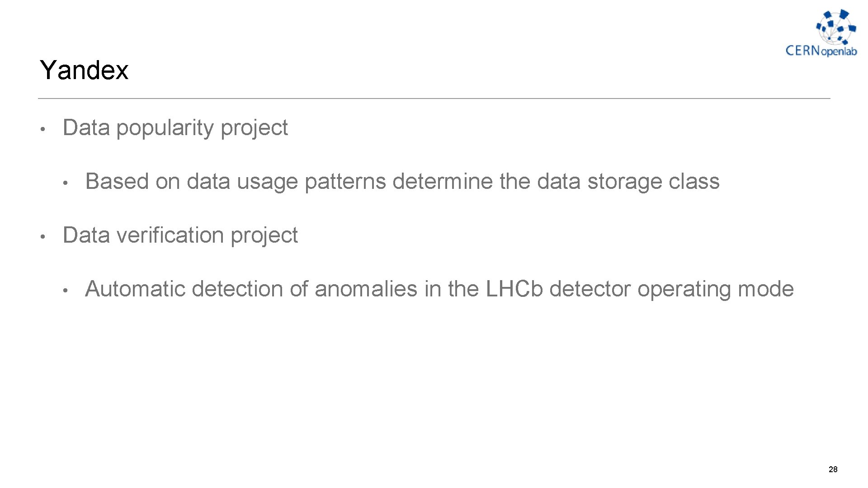Click the word 'LHCb' in the last bullet

pyautogui.click(x=514, y=289)
